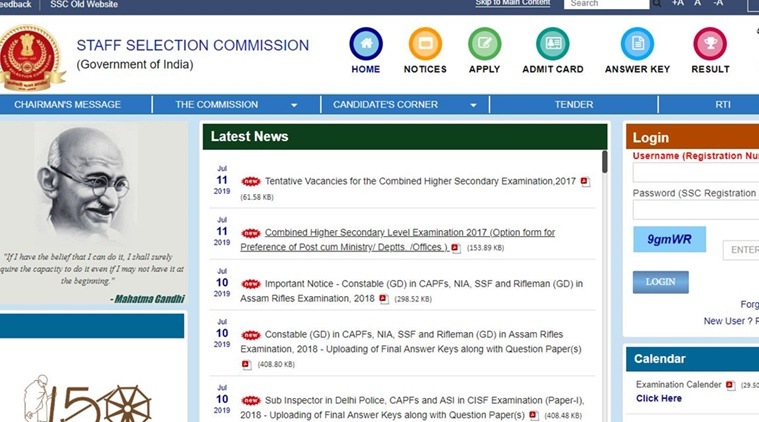
Task: Click the New User link
Action: [731, 321]
